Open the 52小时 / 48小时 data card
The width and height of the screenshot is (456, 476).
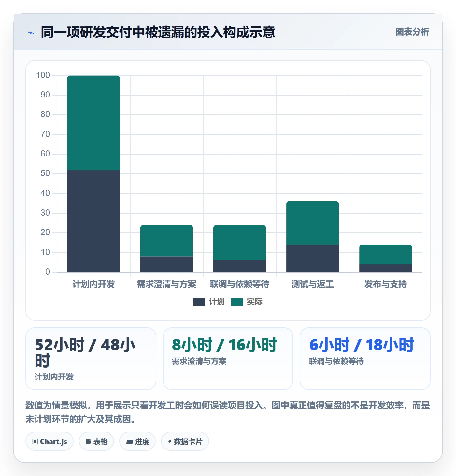(91, 359)
